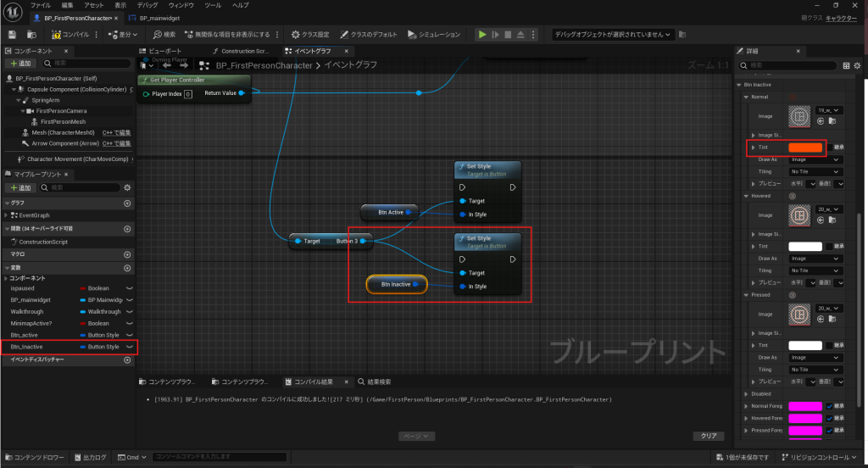Click the browse-to-asset icon under Normal image
Image resolution: width=868 pixels, height=468 pixels.
coord(832,121)
